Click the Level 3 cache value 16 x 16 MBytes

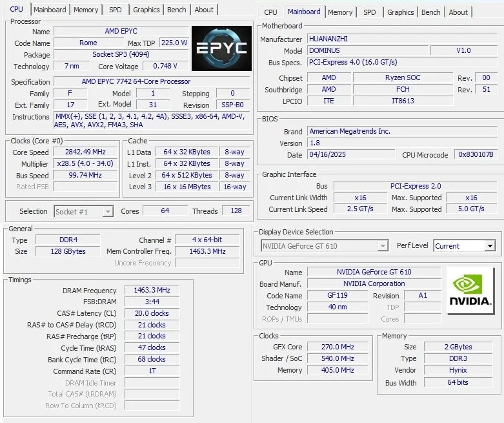click(x=186, y=187)
